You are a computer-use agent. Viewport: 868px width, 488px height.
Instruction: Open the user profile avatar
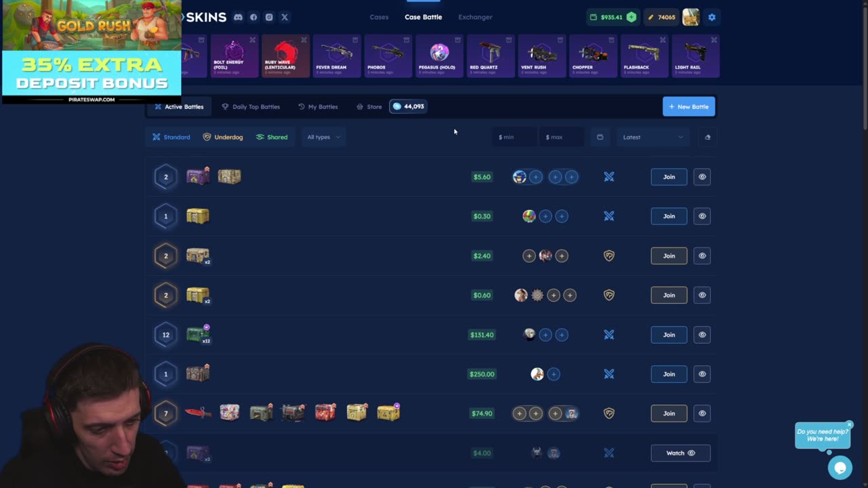tap(691, 17)
